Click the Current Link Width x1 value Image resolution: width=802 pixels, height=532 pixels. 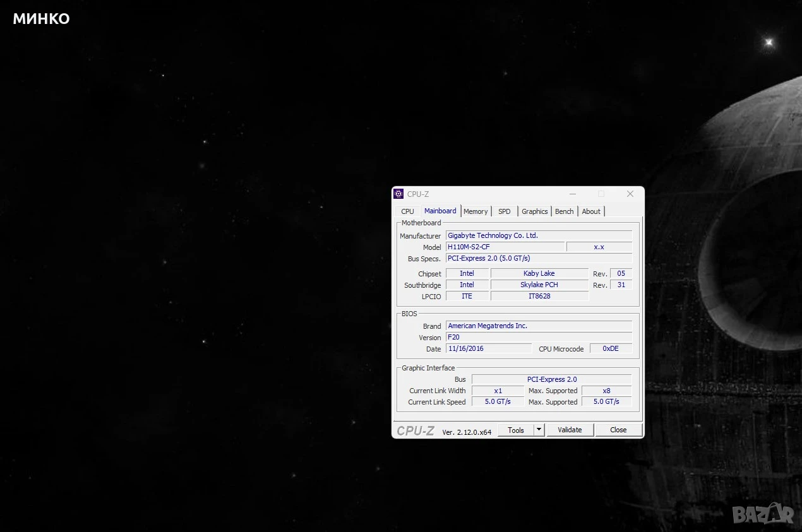pos(498,391)
